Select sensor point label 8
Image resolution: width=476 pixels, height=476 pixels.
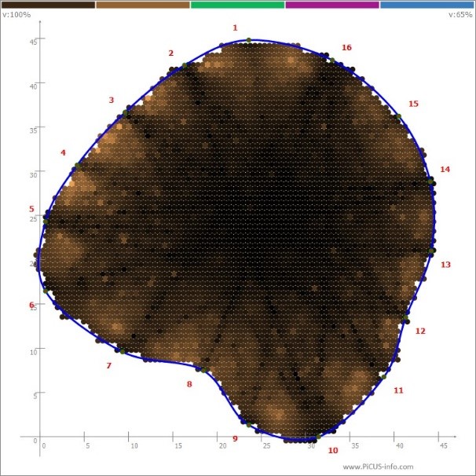pyautogui.click(x=189, y=384)
